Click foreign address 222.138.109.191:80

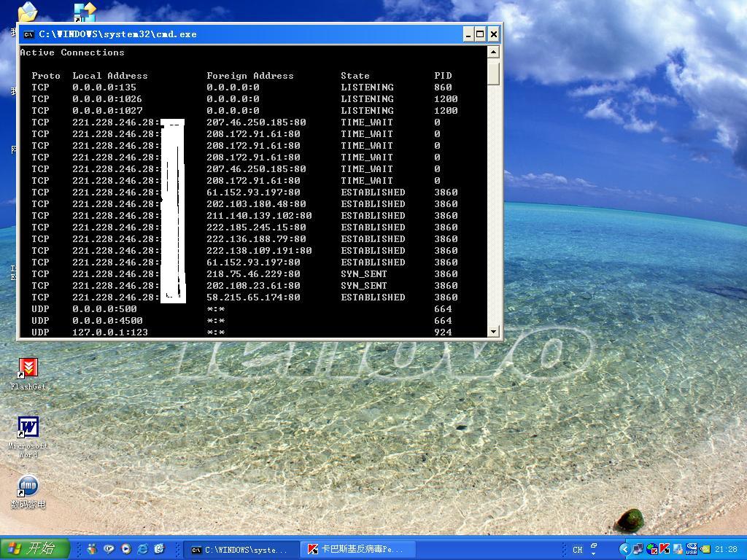[x=259, y=251]
